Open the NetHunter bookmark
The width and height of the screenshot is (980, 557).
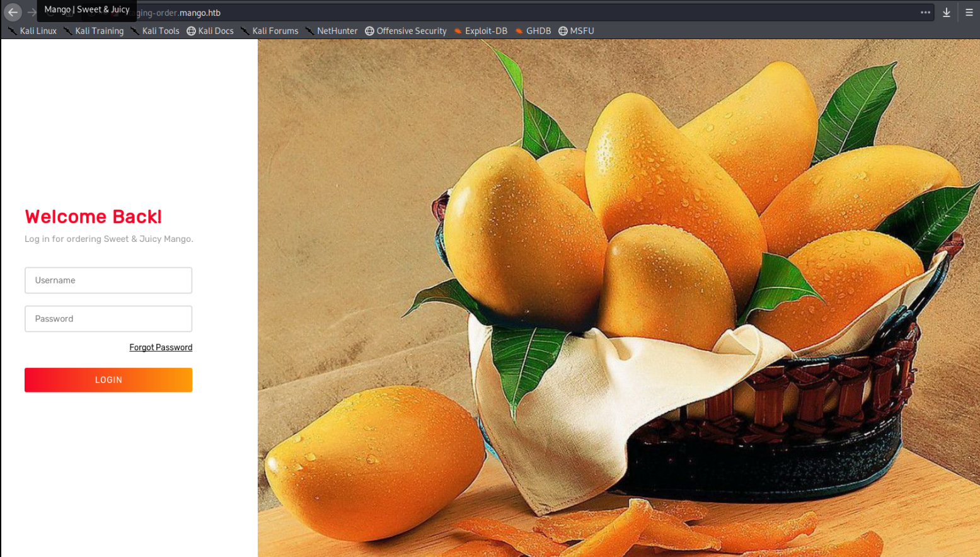pos(331,31)
